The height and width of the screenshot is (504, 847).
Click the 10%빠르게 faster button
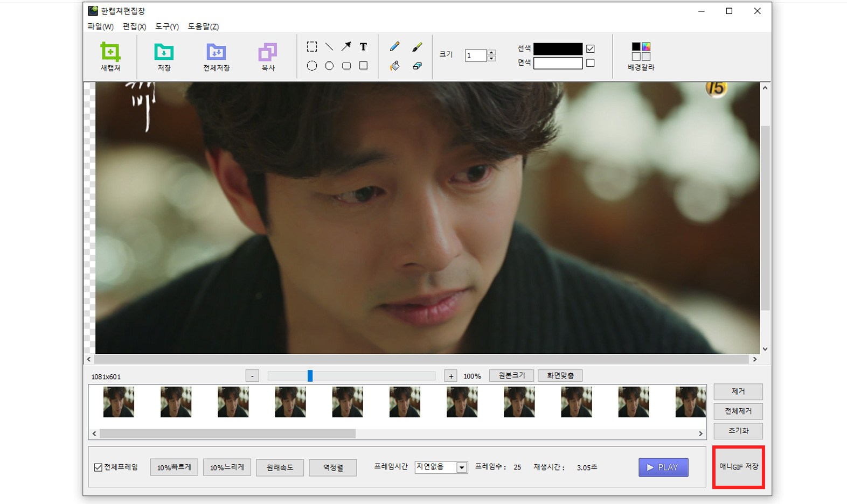[174, 467]
